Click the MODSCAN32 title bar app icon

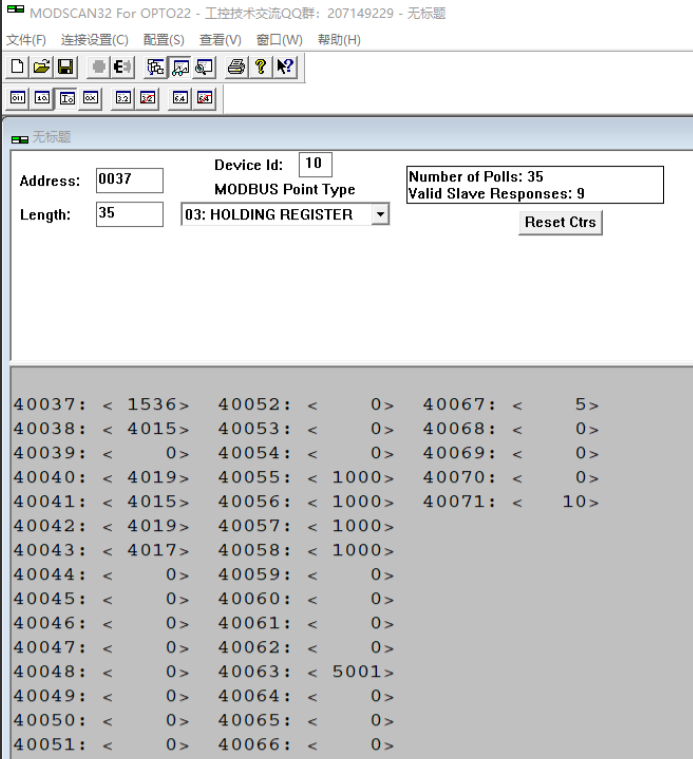point(15,9)
